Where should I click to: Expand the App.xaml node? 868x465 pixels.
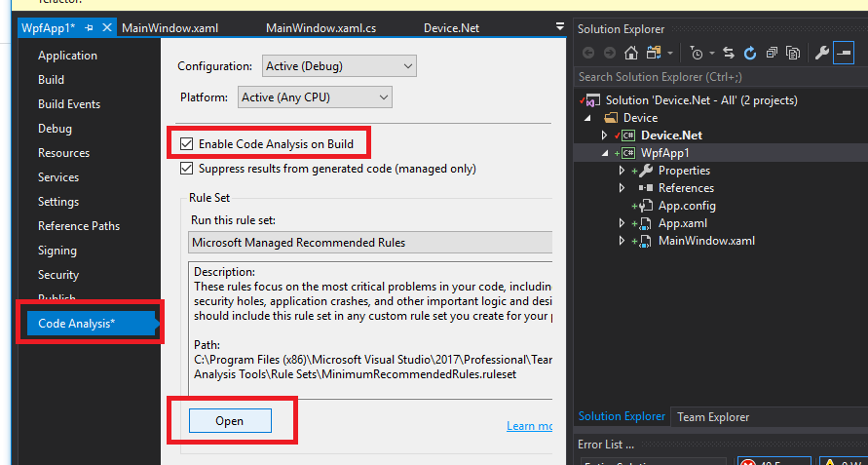pos(623,223)
